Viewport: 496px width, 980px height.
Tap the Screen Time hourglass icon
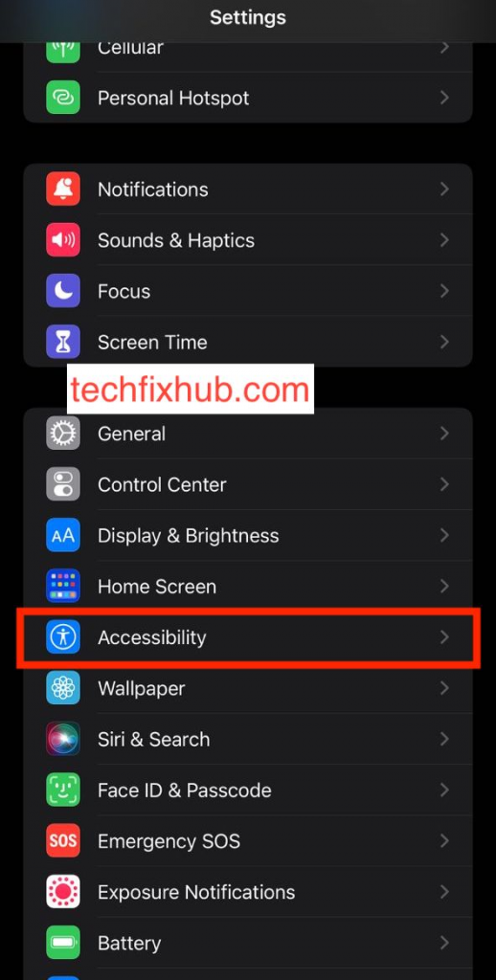coord(62,342)
